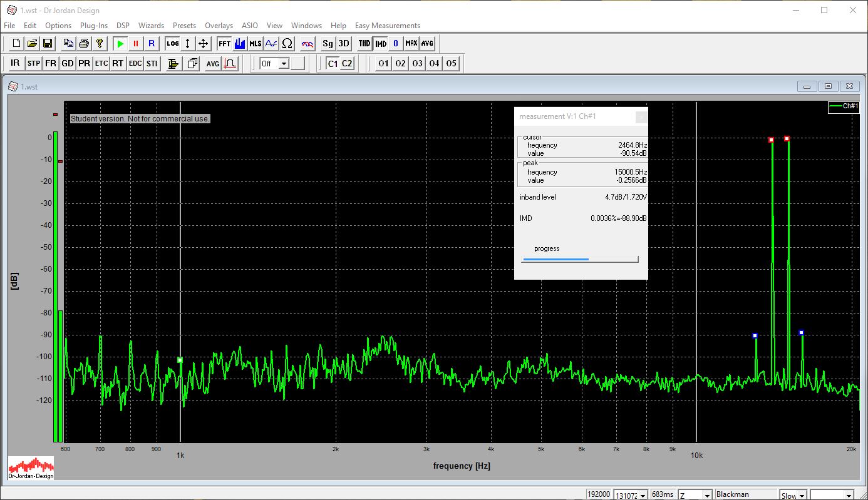Screen dimensions: 868x500
Task: Toggle the LOG frequency axis button
Action: 172,43
